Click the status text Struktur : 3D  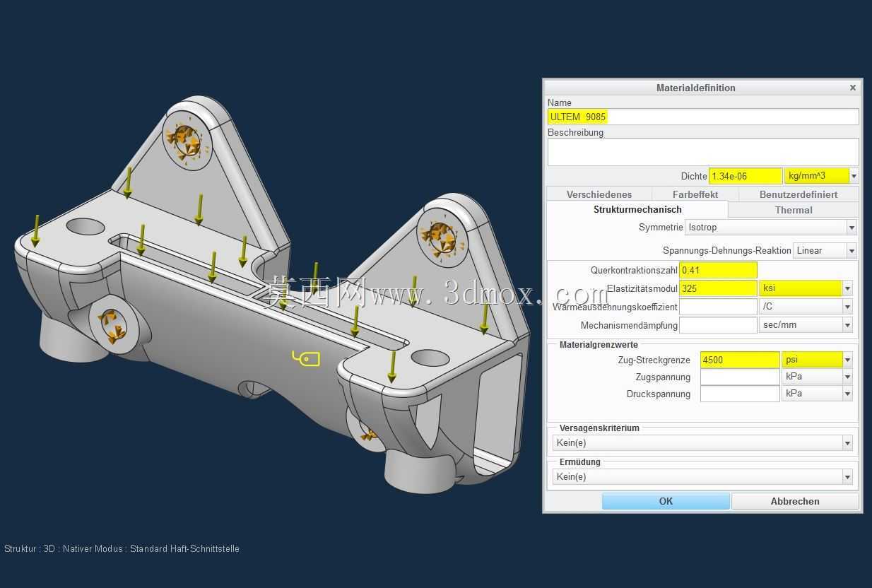click(x=30, y=548)
